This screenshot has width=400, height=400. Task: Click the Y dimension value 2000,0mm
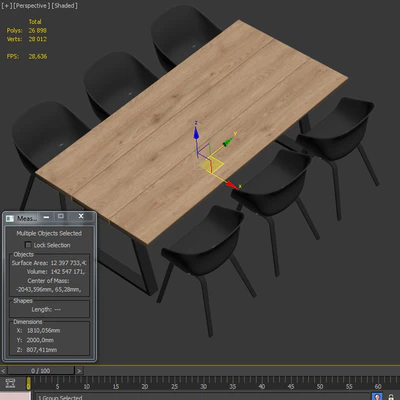tap(40, 340)
